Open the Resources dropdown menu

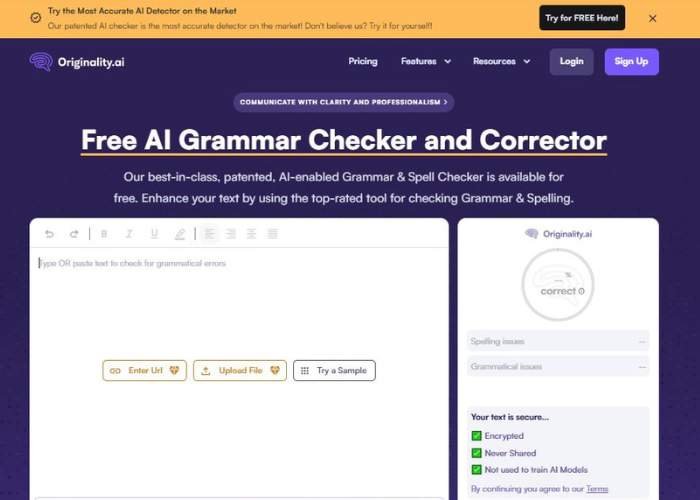(501, 61)
